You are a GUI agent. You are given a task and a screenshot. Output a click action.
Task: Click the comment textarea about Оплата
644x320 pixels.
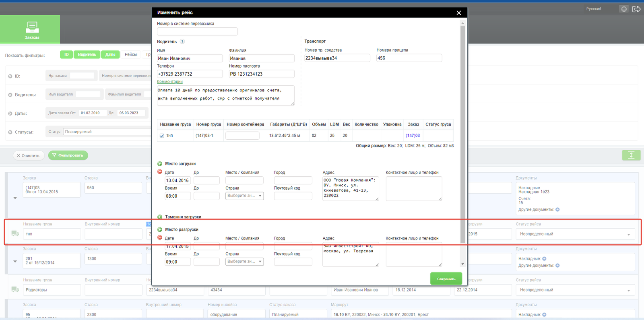226,95
